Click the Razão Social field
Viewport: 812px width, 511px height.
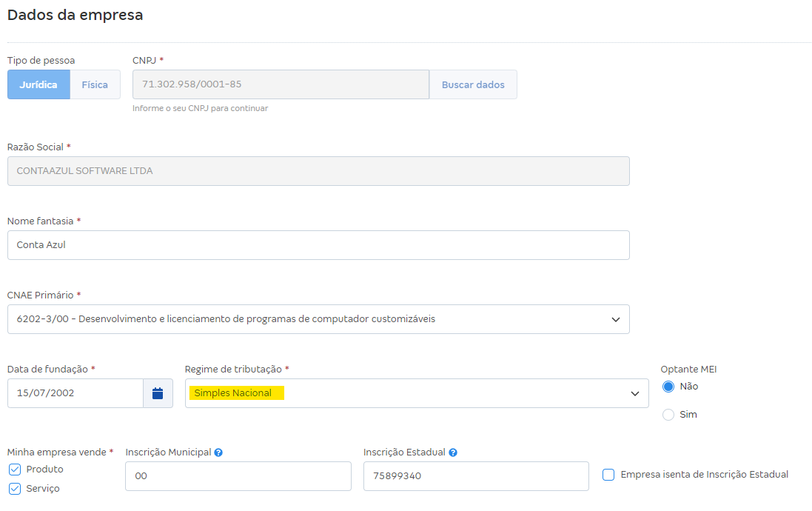(x=318, y=171)
